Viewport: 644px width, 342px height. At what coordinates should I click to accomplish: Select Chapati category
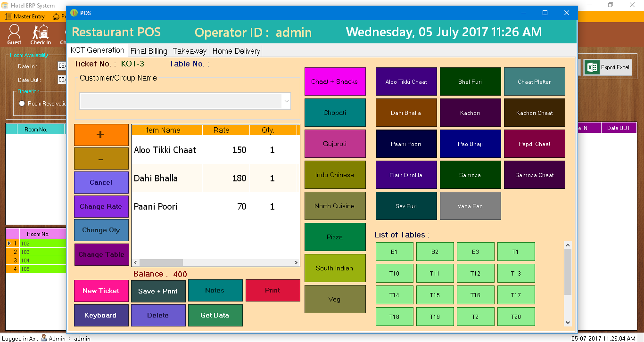click(335, 113)
